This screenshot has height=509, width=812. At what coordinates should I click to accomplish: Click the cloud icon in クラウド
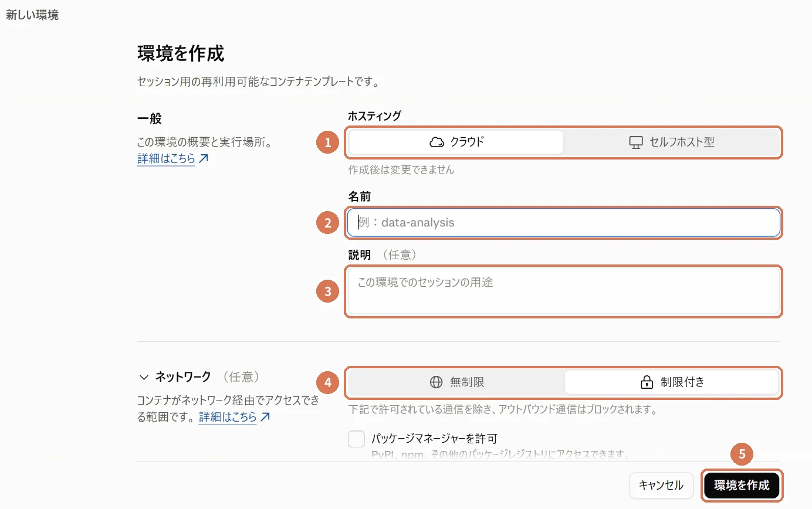(437, 142)
